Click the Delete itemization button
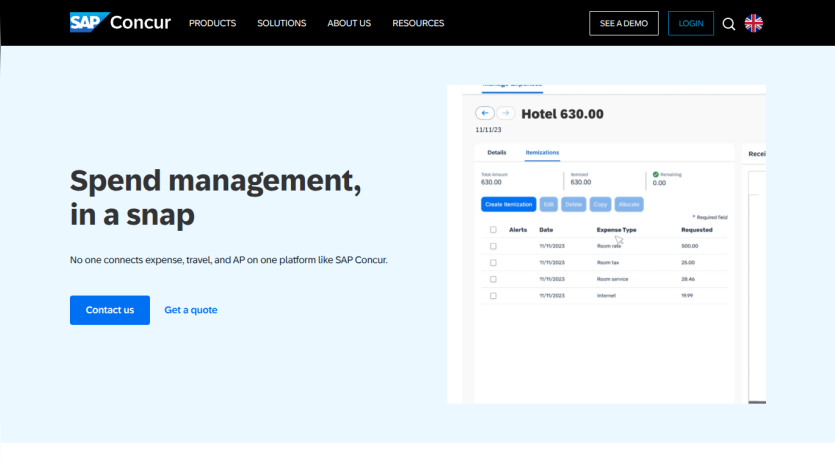Screen dimensions: 835x469 click(574, 204)
